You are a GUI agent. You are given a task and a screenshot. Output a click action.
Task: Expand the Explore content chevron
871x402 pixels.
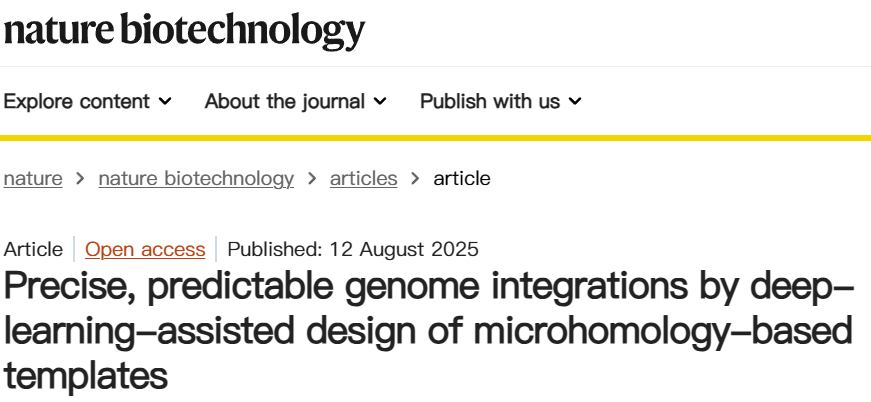point(165,101)
